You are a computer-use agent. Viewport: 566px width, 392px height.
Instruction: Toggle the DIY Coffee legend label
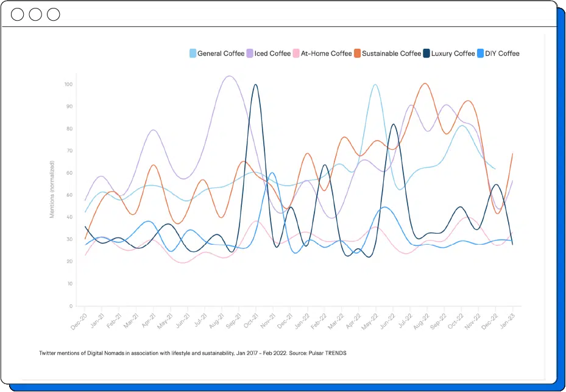click(x=502, y=54)
